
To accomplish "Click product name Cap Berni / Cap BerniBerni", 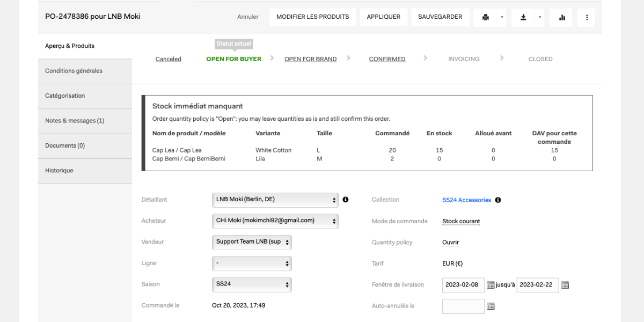I will [x=189, y=159].
